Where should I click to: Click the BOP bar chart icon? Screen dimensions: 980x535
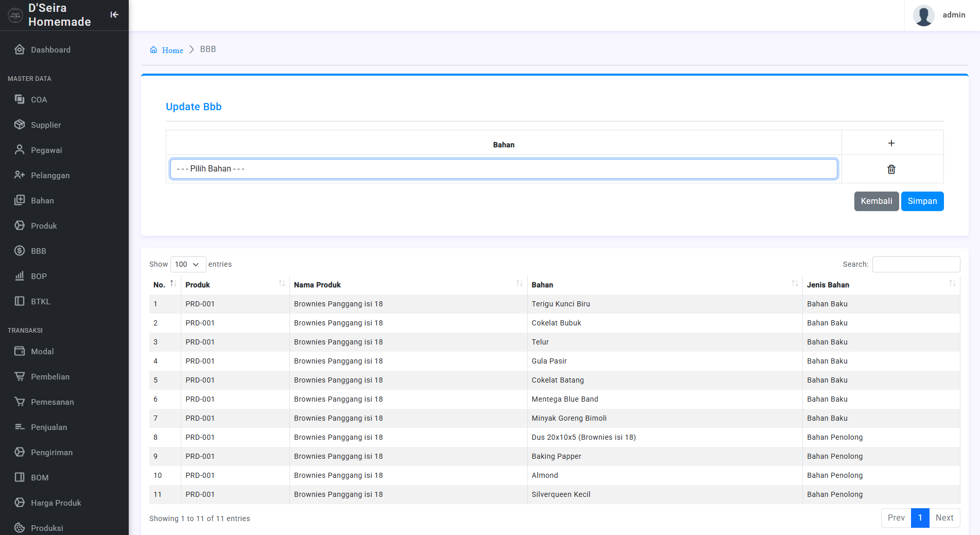click(x=20, y=276)
